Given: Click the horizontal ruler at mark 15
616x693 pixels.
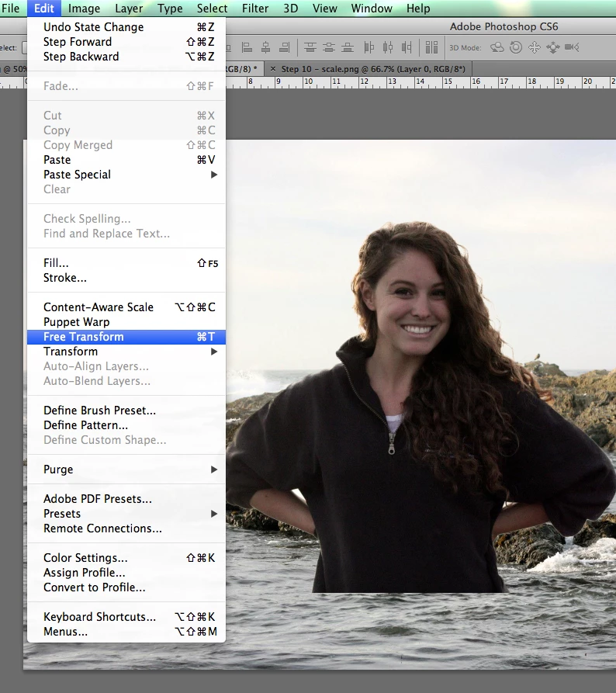Looking at the screenshot, I should pyautogui.click(x=448, y=81).
